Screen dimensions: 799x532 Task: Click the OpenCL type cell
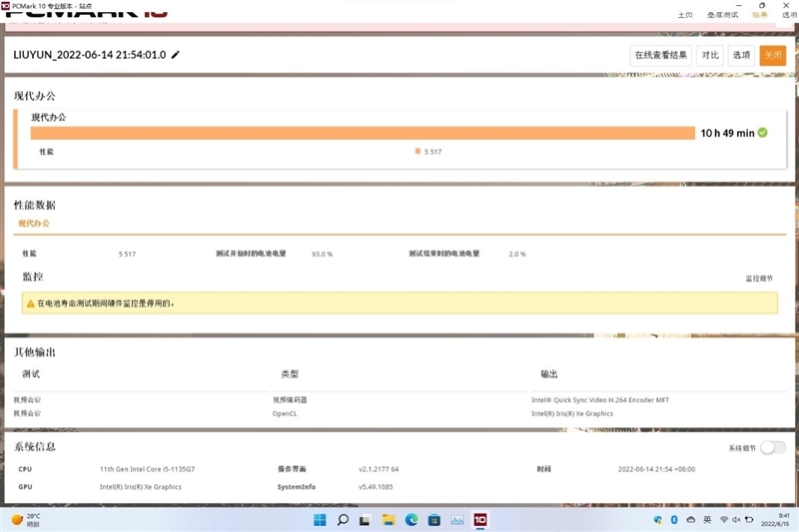(285, 414)
